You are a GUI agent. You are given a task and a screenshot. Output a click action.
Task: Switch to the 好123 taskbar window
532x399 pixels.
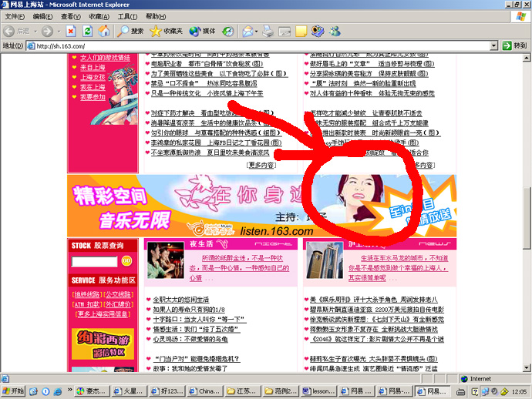coord(168,391)
